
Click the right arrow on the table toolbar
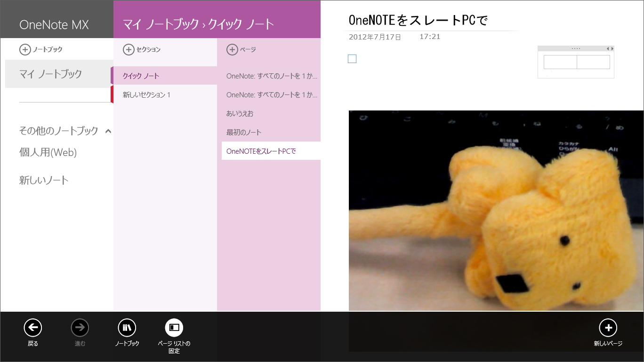tap(613, 48)
